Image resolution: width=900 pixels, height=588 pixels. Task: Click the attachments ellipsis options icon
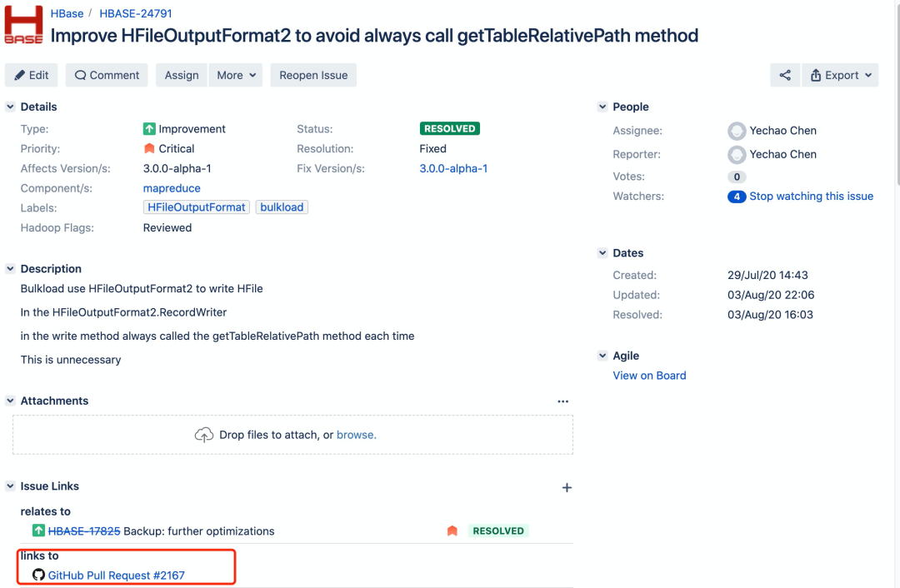(563, 401)
